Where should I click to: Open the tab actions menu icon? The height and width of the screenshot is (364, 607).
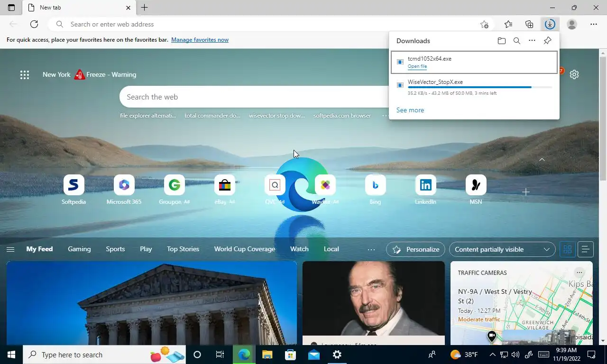[x=11, y=8]
